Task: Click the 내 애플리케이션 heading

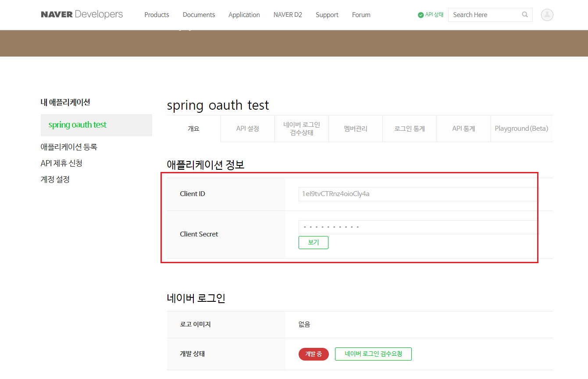Action: 65,102
